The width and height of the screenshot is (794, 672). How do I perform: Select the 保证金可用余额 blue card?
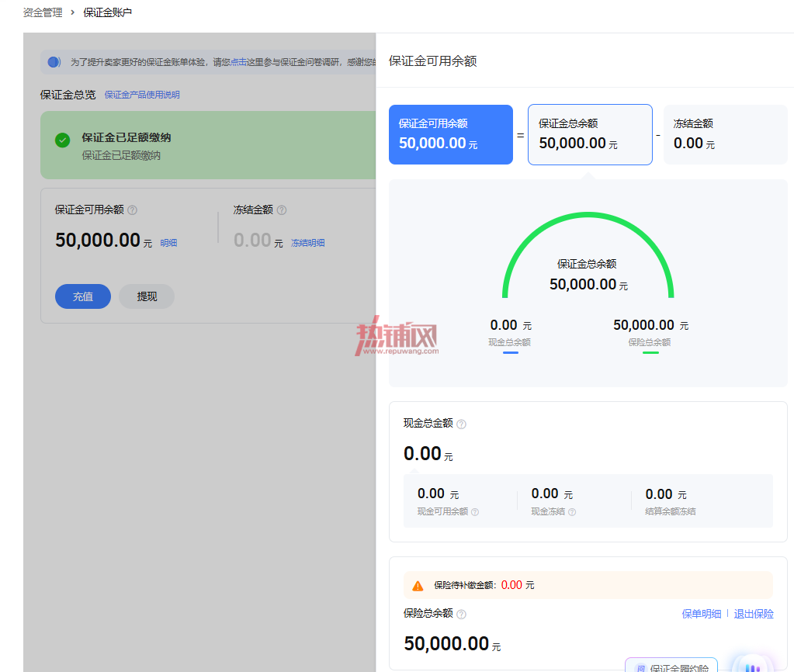tap(451, 135)
